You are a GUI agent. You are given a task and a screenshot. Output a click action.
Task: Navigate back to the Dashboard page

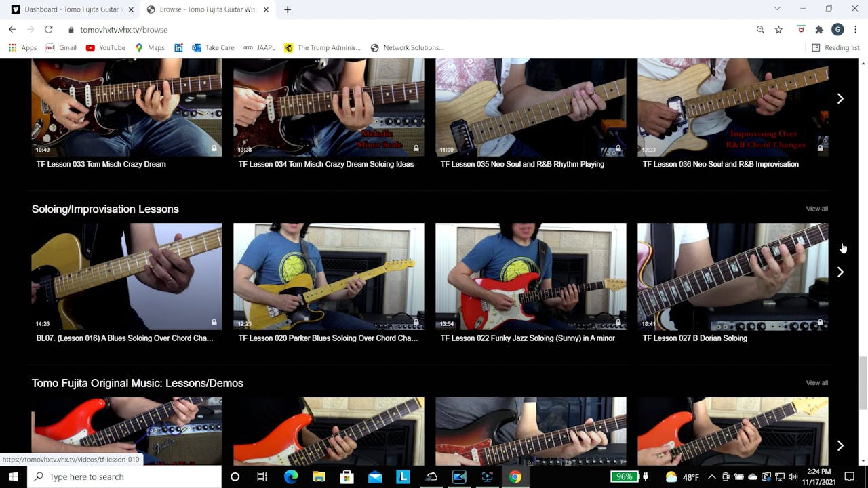pos(12,30)
